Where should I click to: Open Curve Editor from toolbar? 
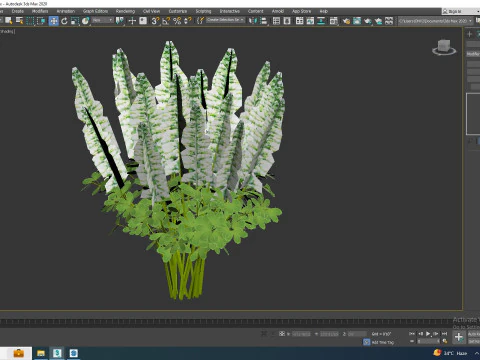310,21
